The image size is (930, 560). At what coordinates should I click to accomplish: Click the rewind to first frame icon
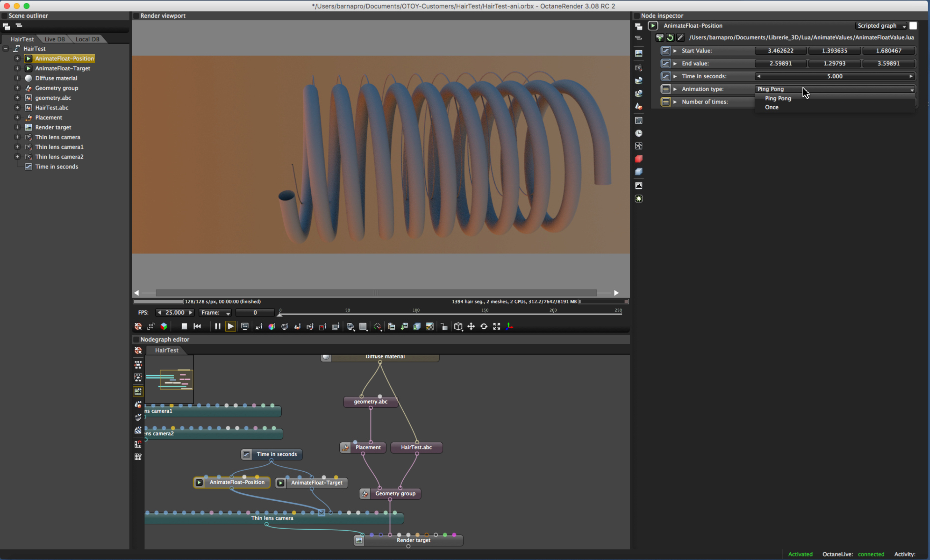[197, 327]
